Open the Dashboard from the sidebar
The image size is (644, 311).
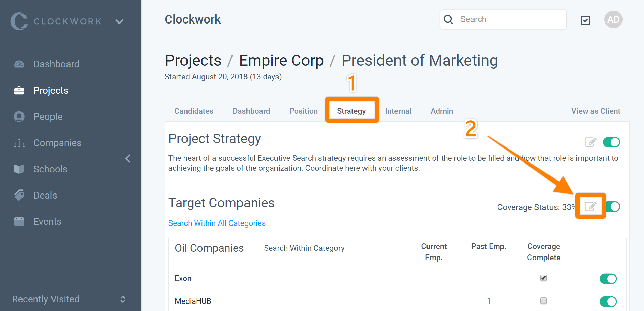click(19, 64)
